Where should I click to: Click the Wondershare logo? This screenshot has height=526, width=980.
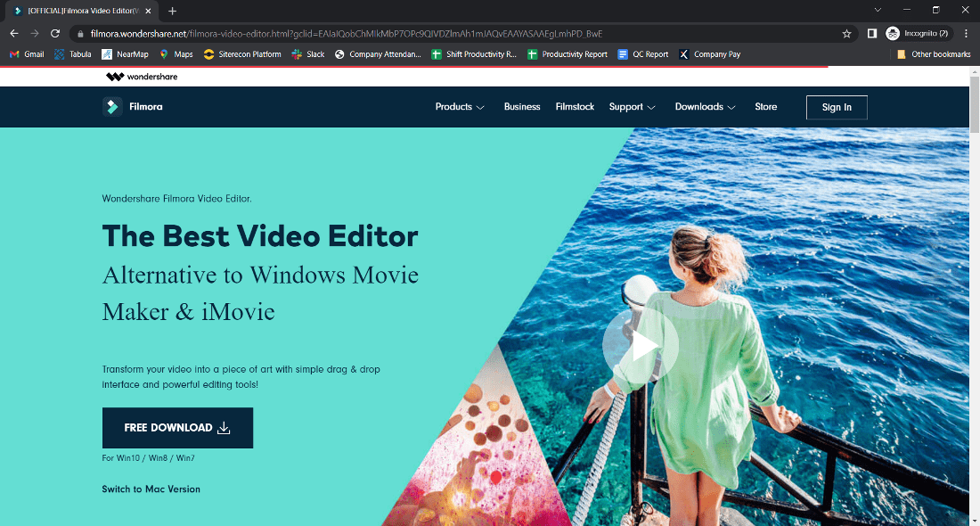[x=142, y=77]
